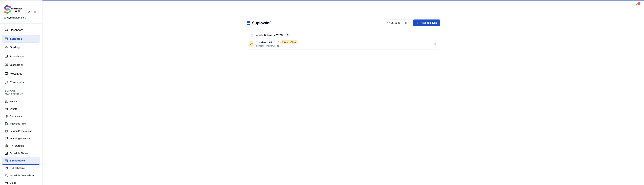Open Lesson Preparations

click(x=21, y=131)
